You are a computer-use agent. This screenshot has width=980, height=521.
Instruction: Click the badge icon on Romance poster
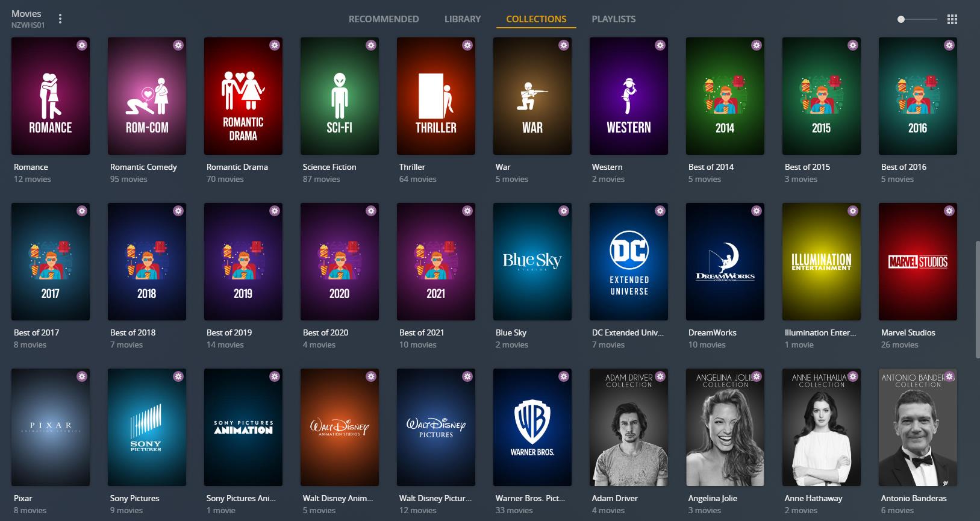click(x=82, y=45)
